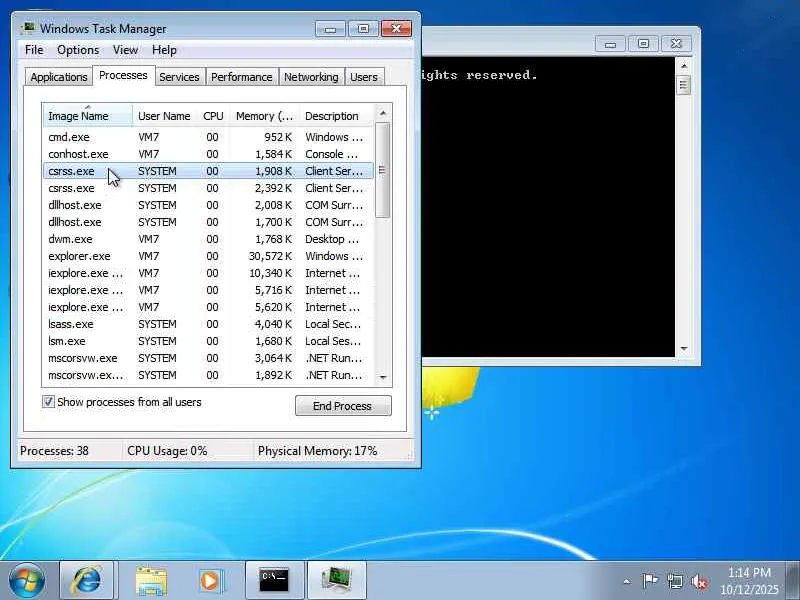The image size is (800, 600).
Task: Click process list scrollbar thumb
Action: tap(383, 170)
